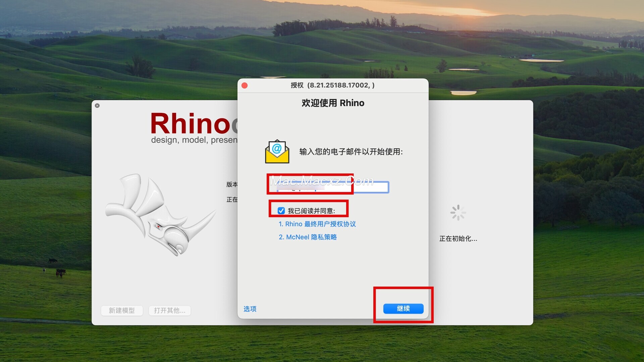Screen dimensions: 644x362
Task: Click the email envelope icon
Action: [277, 152]
